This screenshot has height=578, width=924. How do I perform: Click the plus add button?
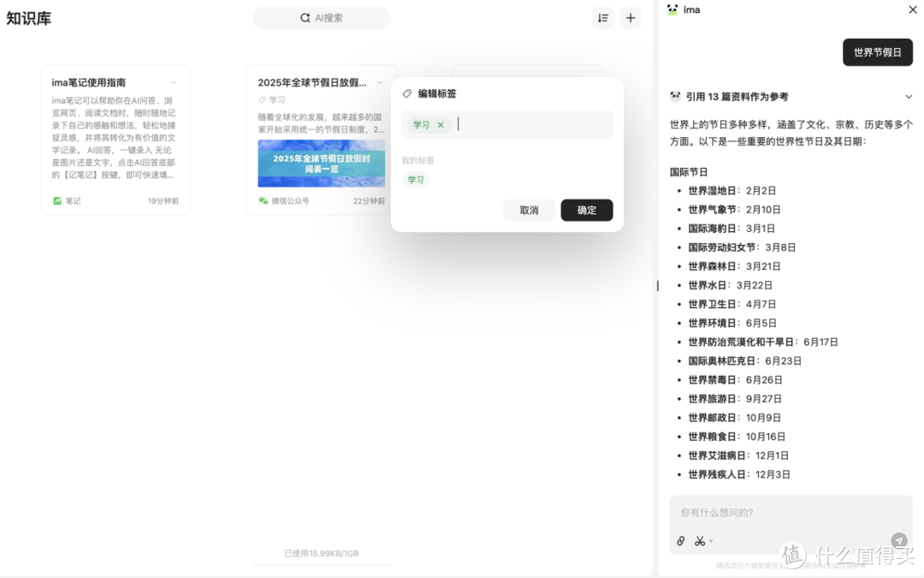pyautogui.click(x=631, y=18)
